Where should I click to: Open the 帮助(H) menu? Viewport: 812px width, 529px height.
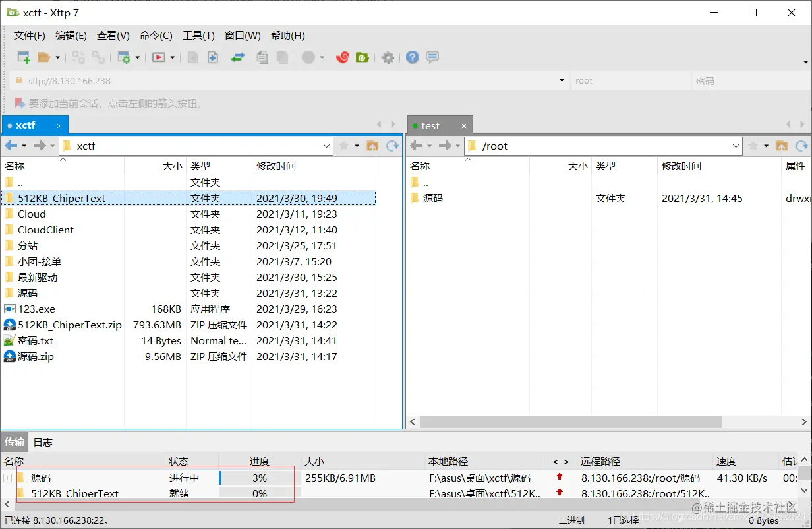(288, 36)
